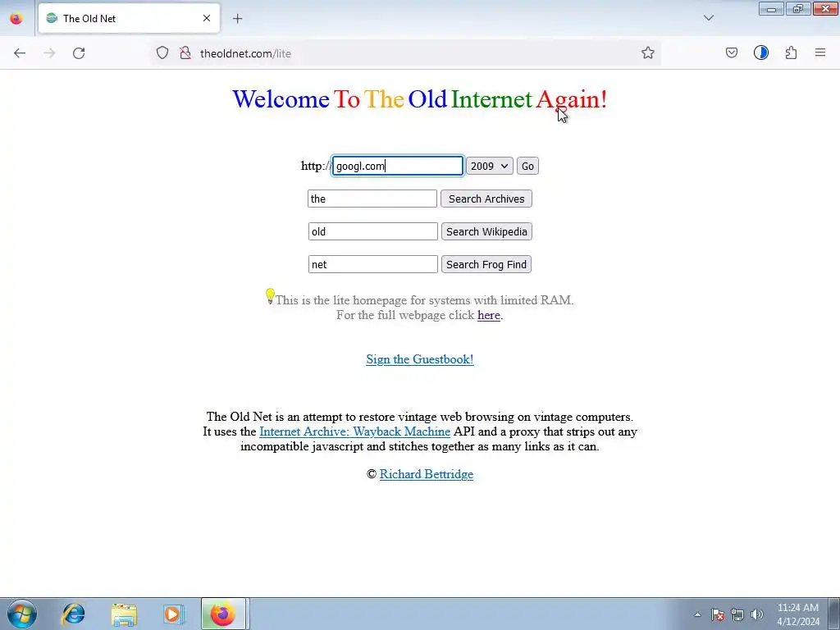Image resolution: width=840 pixels, height=630 pixels.
Task: Show hidden tray icons arrow
Action: click(697, 614)
